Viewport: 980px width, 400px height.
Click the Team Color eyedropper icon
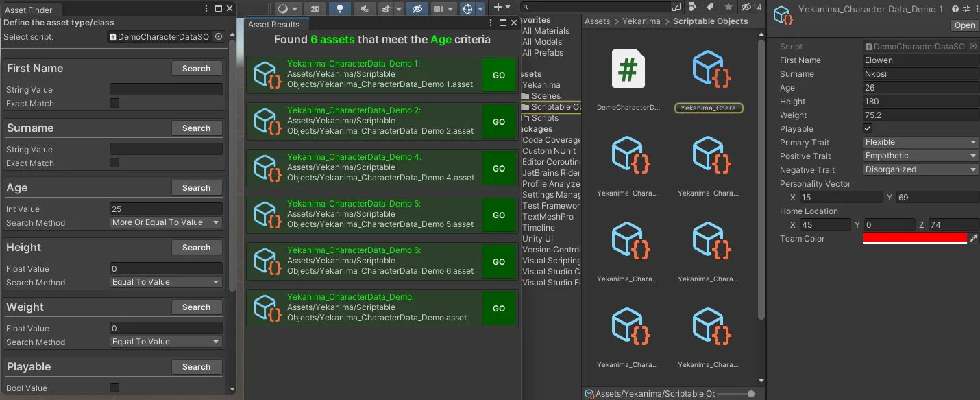pyautogui.click(x=975, y=238)
